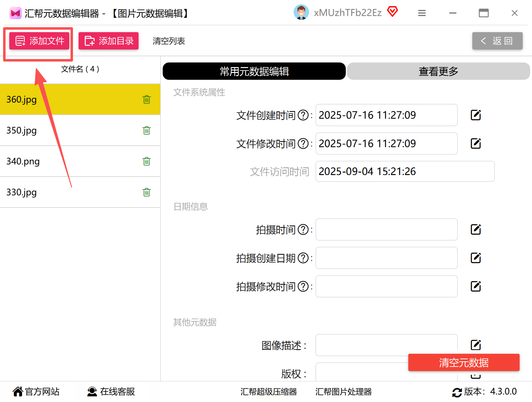This screenshot has height=402, width=532.
Task: Clear the list with 清空列表
Action: pos(169,41)
